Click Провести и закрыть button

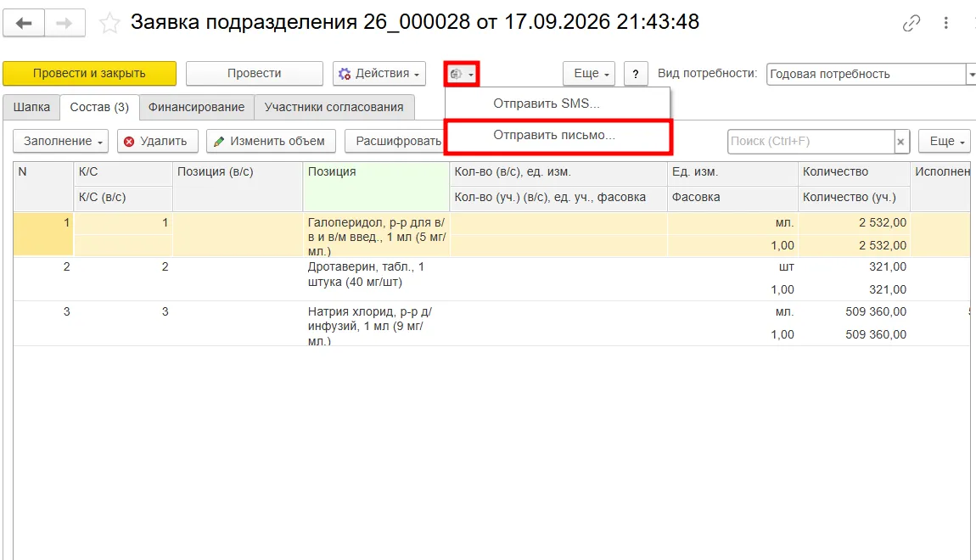pyautogui.click(x=90, y=74)
